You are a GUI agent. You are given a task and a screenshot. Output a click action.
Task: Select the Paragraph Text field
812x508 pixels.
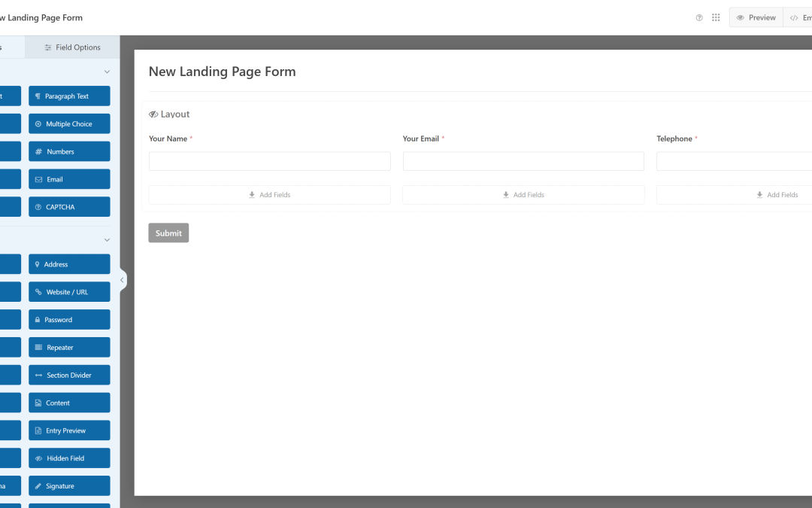[x=69, y=96]
